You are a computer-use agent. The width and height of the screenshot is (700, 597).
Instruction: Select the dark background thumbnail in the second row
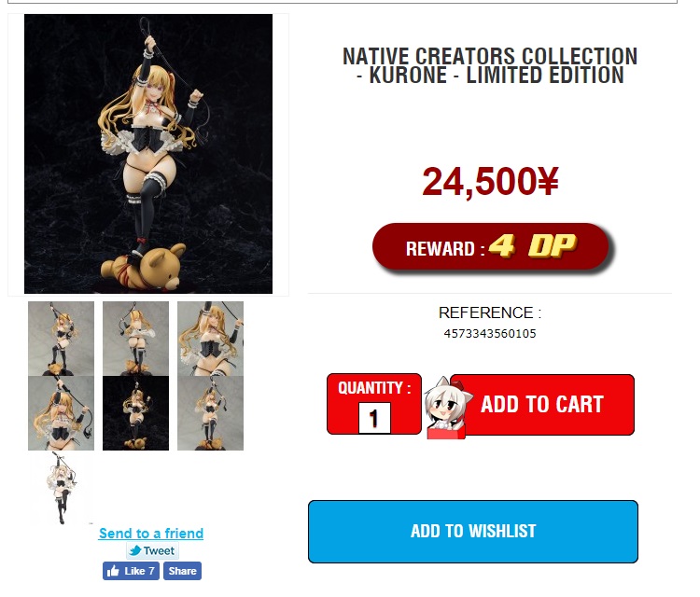(x=135, y=413)
